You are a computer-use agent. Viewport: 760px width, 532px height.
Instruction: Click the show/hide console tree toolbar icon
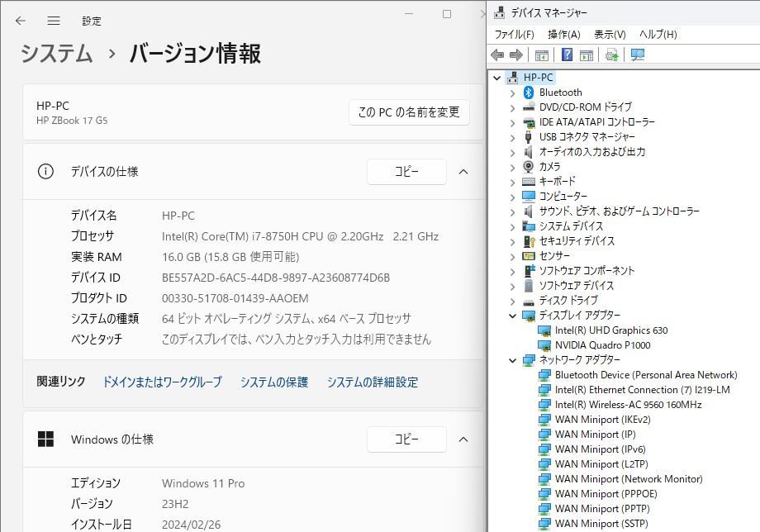(x=541, y=55)
